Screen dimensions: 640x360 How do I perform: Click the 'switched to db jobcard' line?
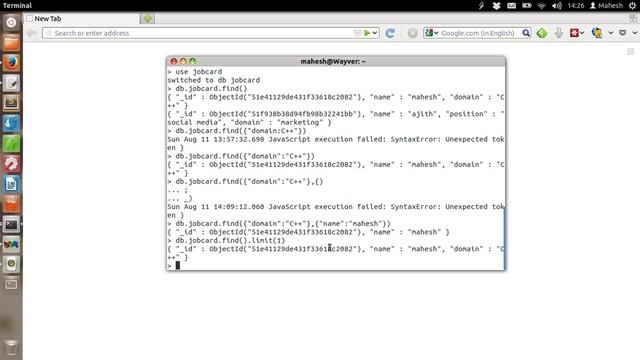[x=213, y=80]
